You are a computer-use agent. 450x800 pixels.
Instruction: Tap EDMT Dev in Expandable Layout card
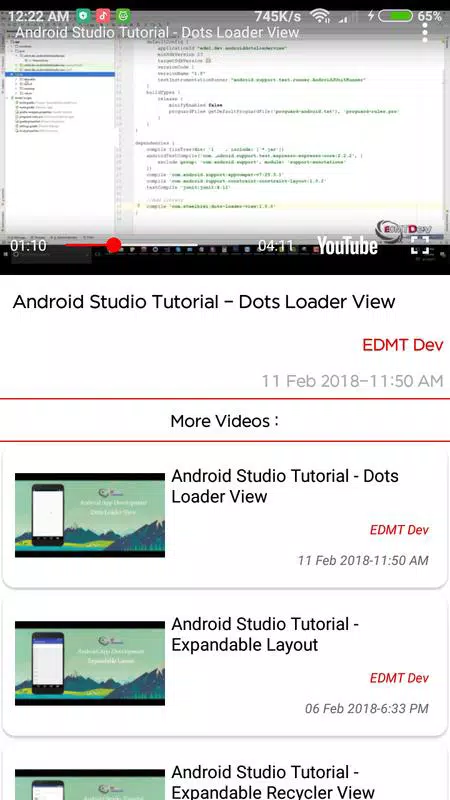(399, 678)
